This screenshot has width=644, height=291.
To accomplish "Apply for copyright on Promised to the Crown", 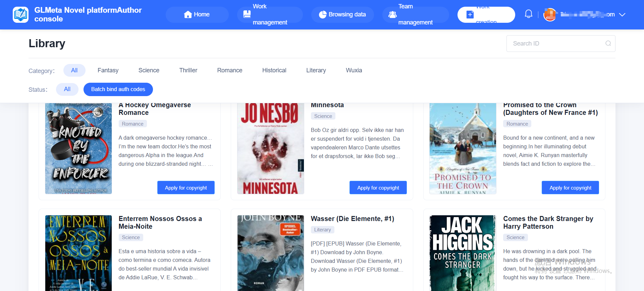I will [570, 188].
